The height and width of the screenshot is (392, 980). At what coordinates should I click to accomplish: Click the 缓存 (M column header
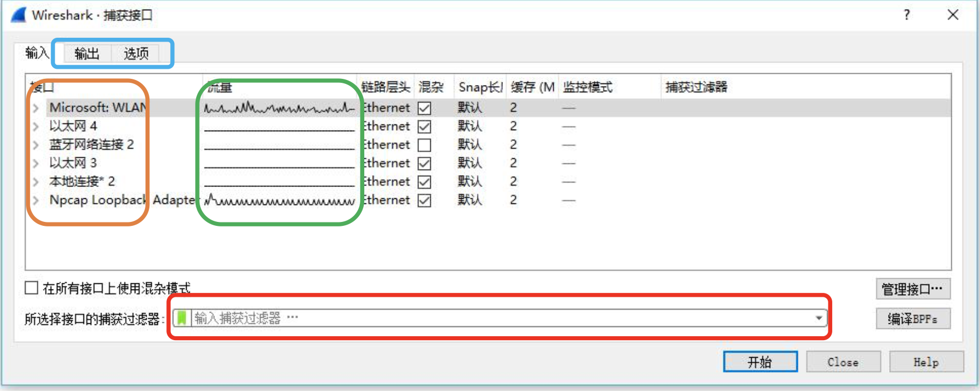(532, 87)
